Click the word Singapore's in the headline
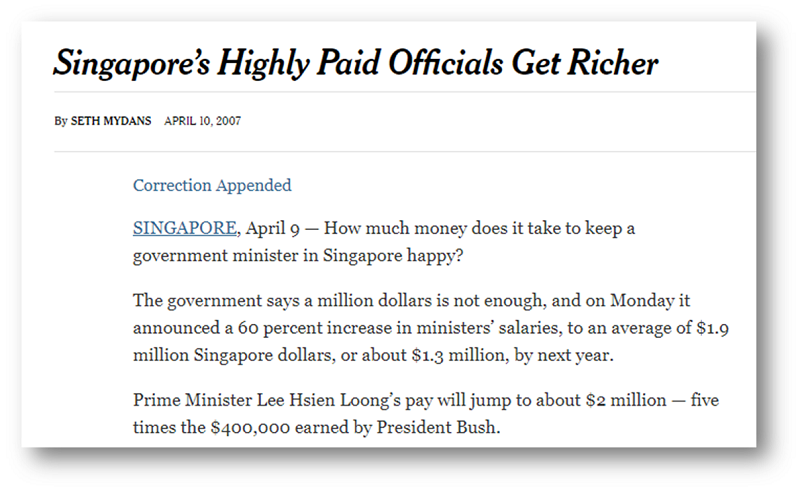 click(x=132, y=64)
